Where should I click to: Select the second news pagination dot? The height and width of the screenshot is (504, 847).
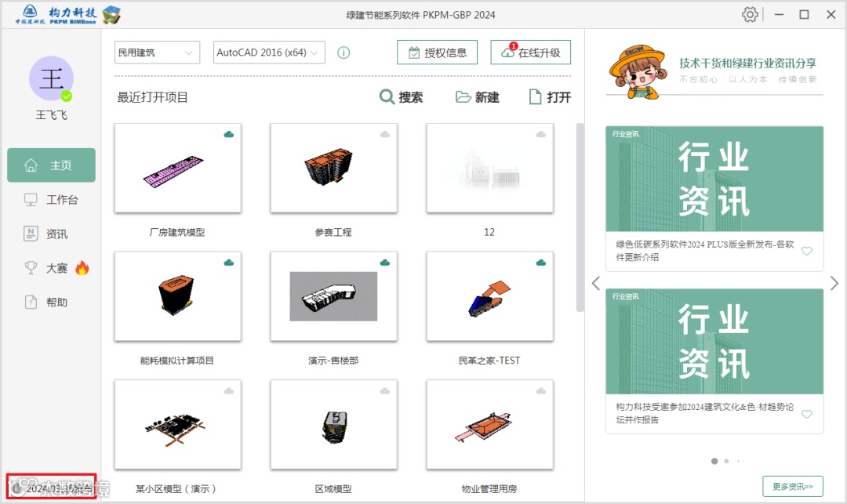(726, 461)
